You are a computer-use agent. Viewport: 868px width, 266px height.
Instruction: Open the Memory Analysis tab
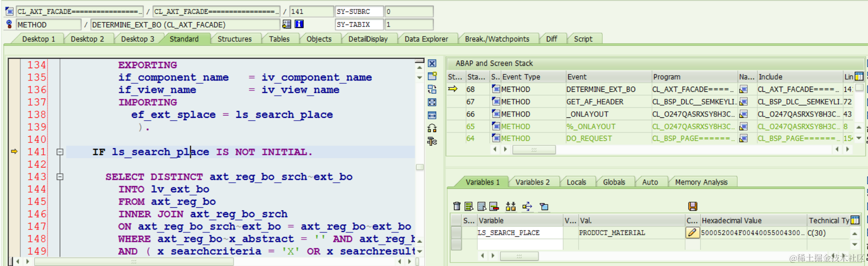701,182
